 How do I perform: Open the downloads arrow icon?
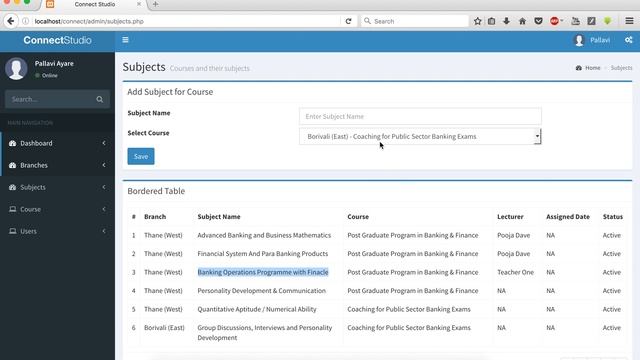coord(507,21)
